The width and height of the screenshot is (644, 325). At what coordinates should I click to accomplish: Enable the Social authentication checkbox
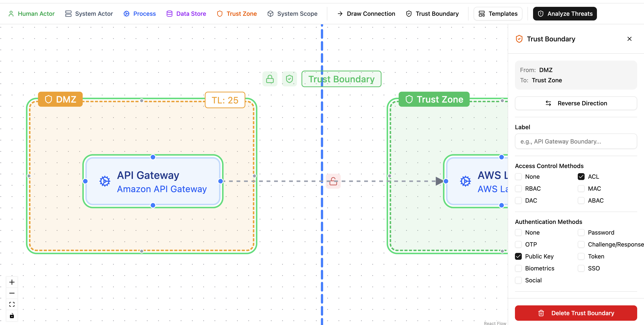pyautogui.click(x=518, y=280)
